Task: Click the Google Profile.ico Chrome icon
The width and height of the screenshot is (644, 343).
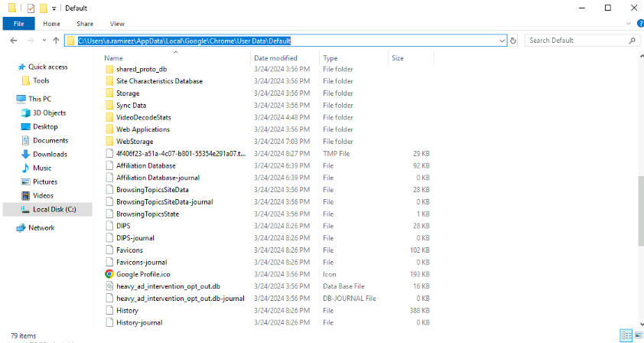Action: pos(109,274)
